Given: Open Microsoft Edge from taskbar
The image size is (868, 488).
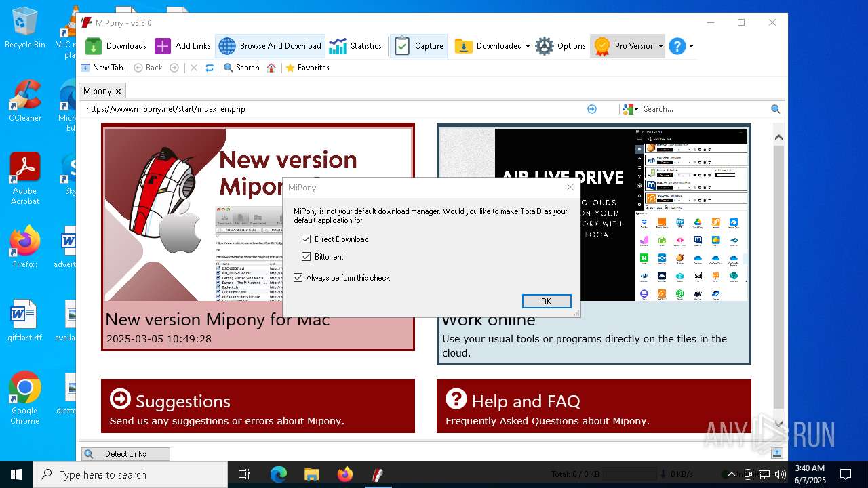Looking at the screenshot, I should [279, 474].
